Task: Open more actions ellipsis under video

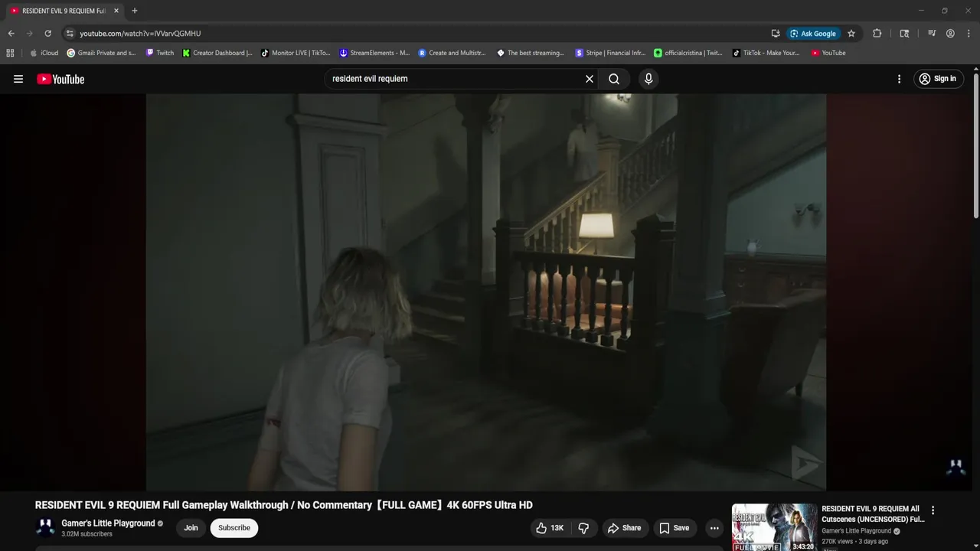Action: (714, 528)
